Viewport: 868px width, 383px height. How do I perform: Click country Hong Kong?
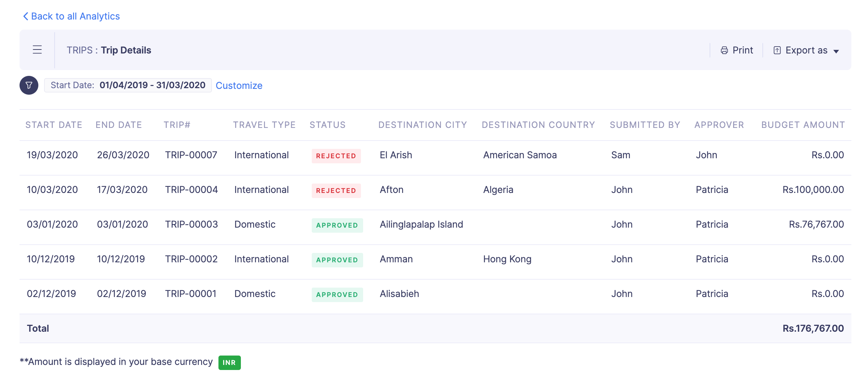tap(507, 259)
